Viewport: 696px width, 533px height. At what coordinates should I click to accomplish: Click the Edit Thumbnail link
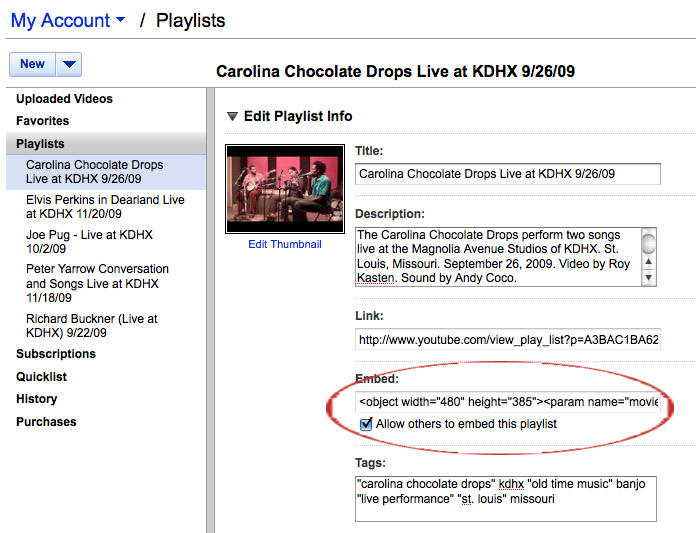coord(285,244)
